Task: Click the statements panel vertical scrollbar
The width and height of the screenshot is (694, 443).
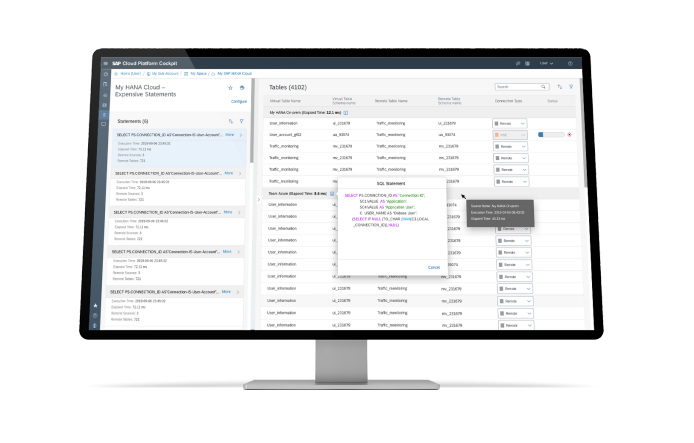Action: (251, 121)
